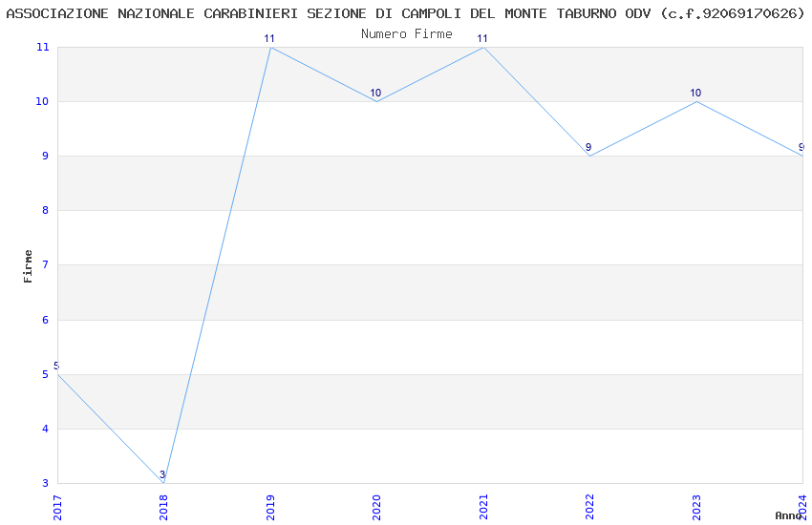This screenshot has height=525, width=812.
Task: Click the data label 9 above 2022
Action: click(588, 147)
